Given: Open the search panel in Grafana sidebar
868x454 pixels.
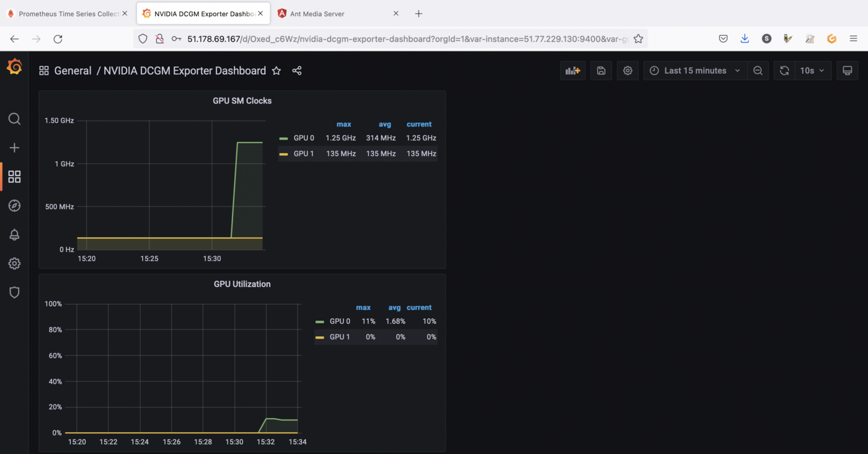Looking at the screenshot, I should pos(14,118).
